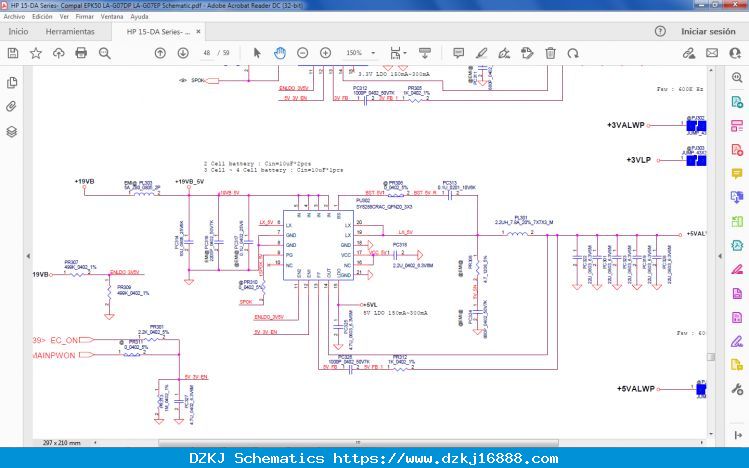The image size is (749, 468).
Task: Zoom in with plus button
Action: coord(325,53)
